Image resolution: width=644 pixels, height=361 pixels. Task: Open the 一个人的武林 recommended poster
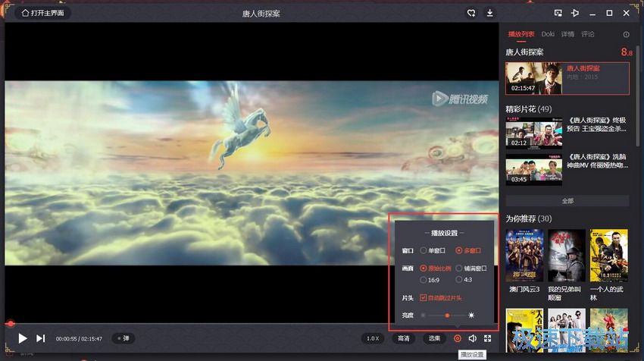click(608, 256)
